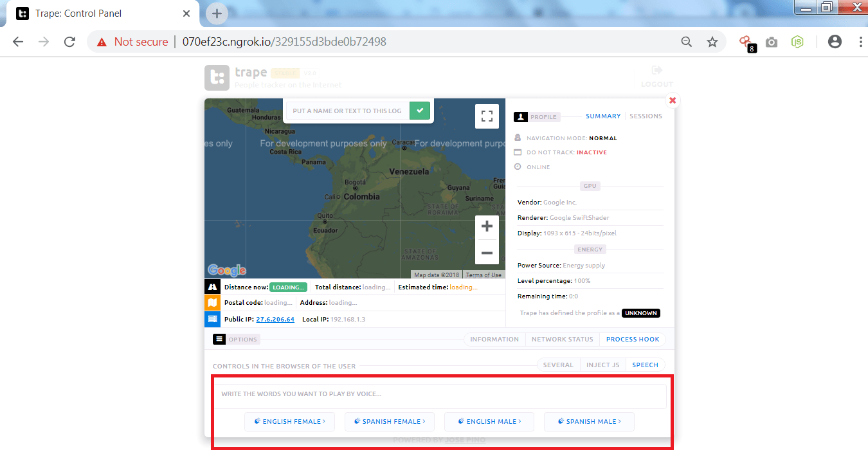The width and height of the screenshot is (868, 454).
Task: Click the browser address bar URL
Action: click(284, 42)
